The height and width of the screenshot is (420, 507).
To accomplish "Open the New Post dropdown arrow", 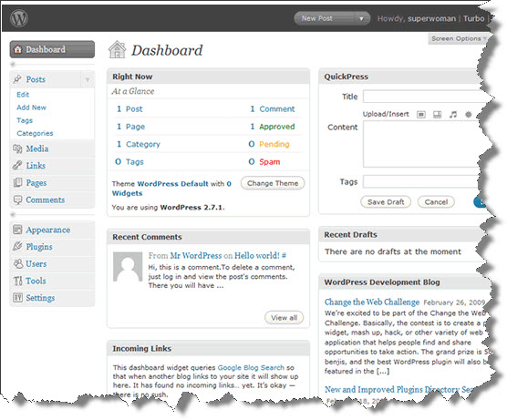I will click(361, 18).
